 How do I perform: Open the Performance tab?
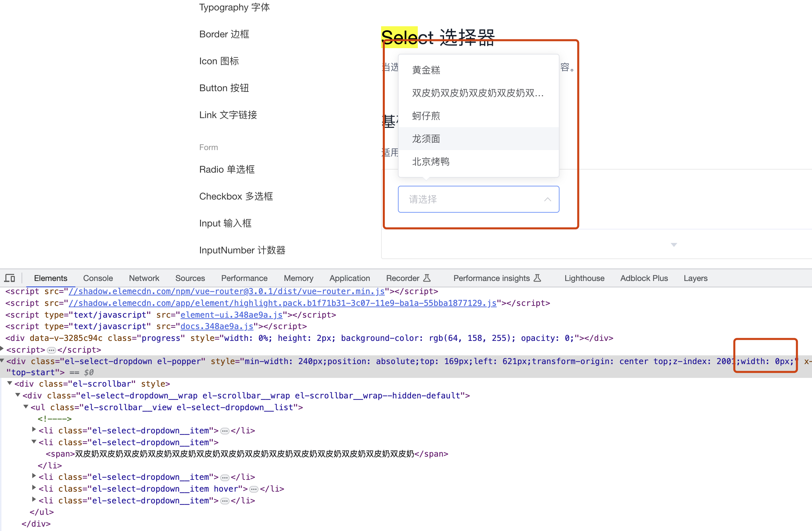pos(244,278)
